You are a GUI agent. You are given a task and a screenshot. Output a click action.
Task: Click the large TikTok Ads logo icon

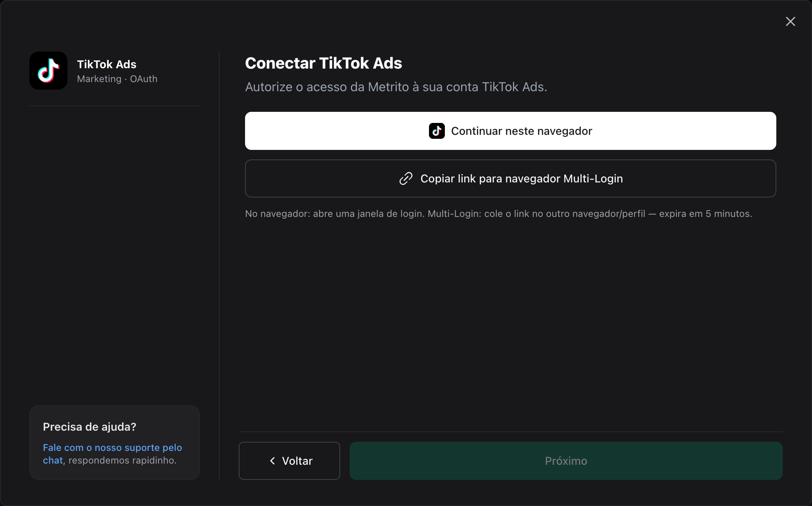pyautogui.click(x=48, y=71)
